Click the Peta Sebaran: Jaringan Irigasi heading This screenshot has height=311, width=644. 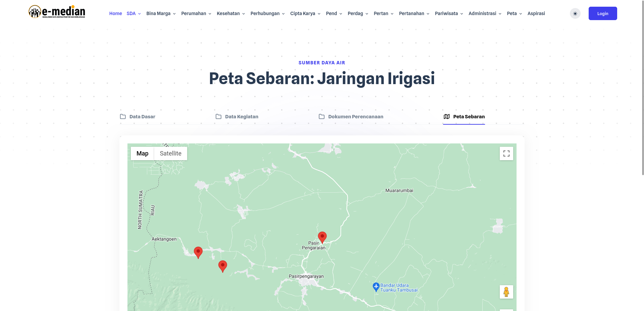click(x=322, y=78)
